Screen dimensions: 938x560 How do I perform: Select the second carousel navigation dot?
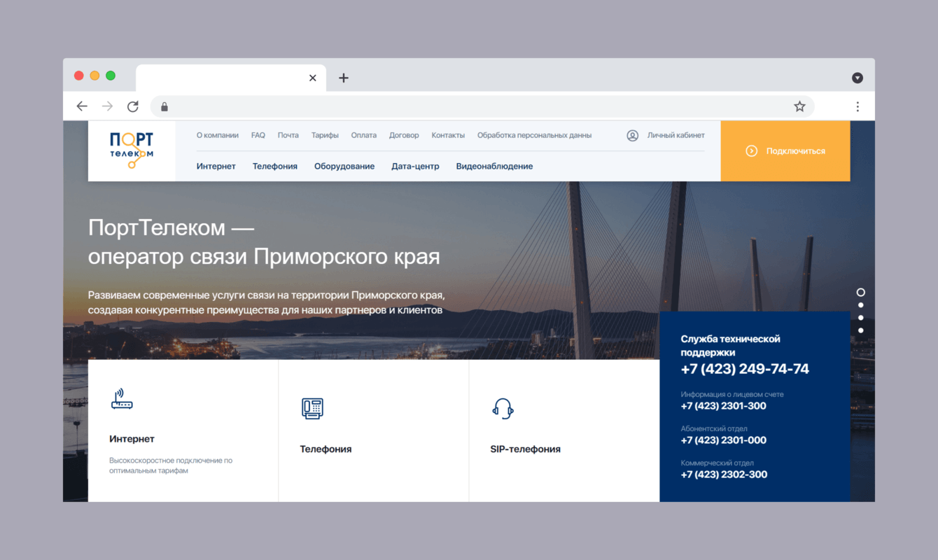click(x=861, y=304)
